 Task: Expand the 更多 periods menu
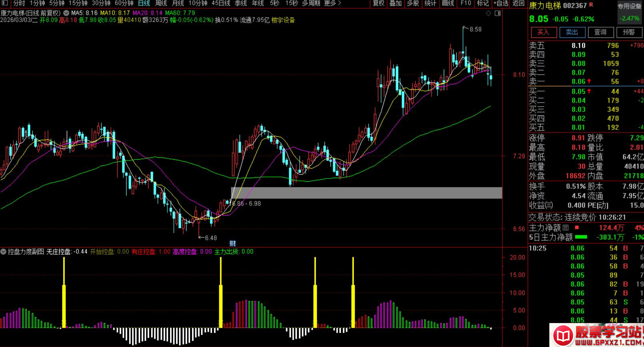tap(332, 3)
